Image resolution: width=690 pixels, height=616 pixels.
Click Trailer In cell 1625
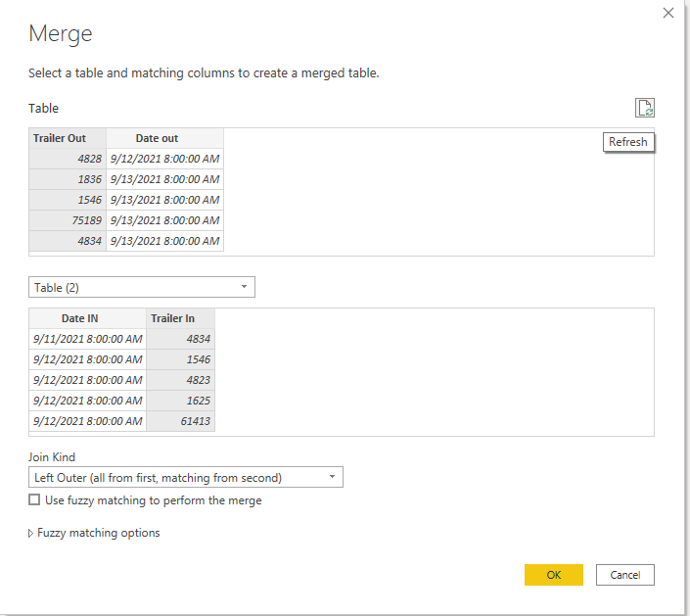(180, 401)
